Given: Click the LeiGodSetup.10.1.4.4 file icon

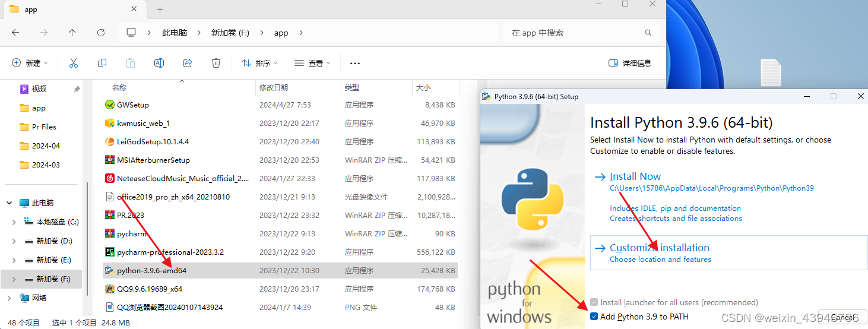Looking at the screenshot, I should tap(109, 141).
